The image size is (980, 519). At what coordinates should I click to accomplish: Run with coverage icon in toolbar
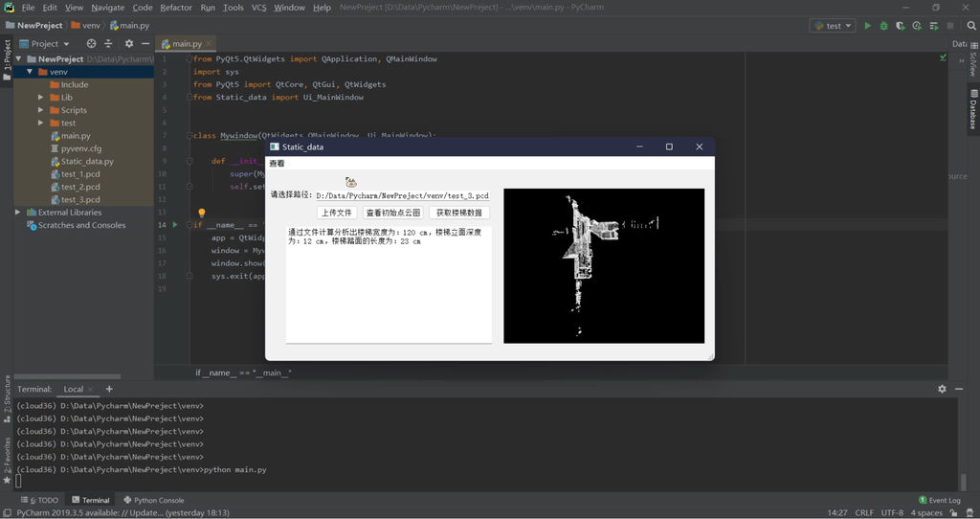point(899,26)
